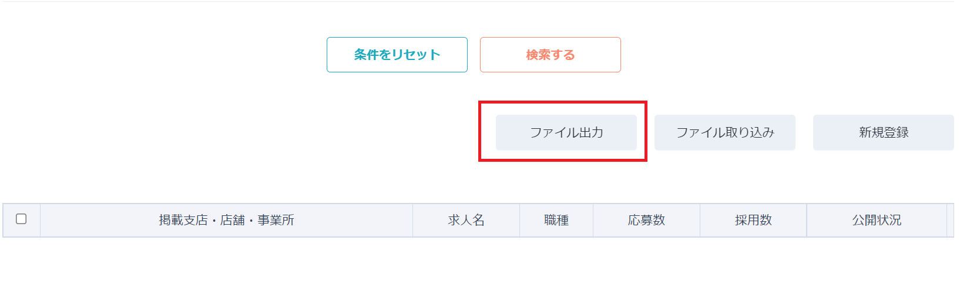Click the 求人名 column header

tap(466, 220)
